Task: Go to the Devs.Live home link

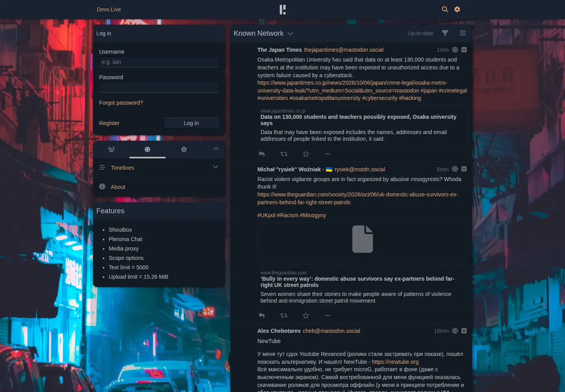Action: click(x=109, y=9)
